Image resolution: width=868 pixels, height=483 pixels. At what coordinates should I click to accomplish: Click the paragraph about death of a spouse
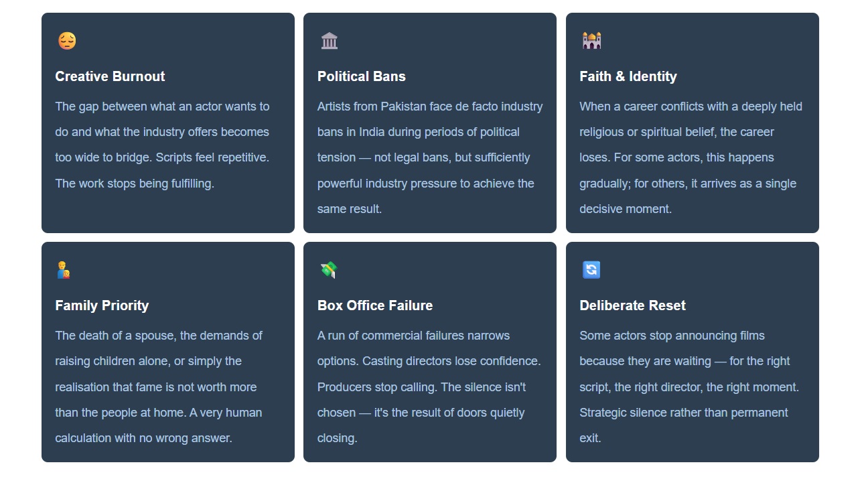[x=159, y=387]
